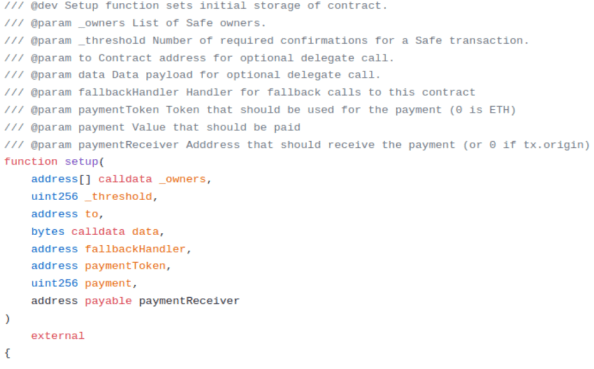594x369 pixels.
Task: Click the _owners parameter name
Action: click(183, 179)
